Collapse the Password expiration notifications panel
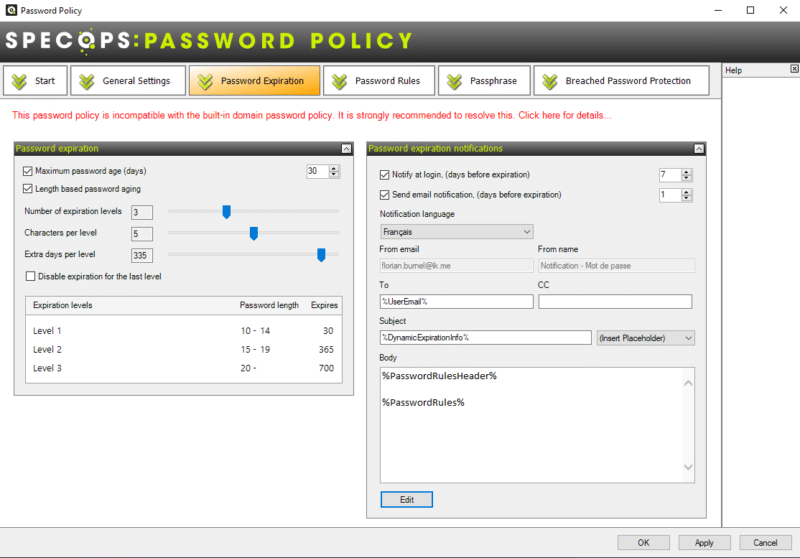This screenshot has width=800, height=558. tap(699, 148)
